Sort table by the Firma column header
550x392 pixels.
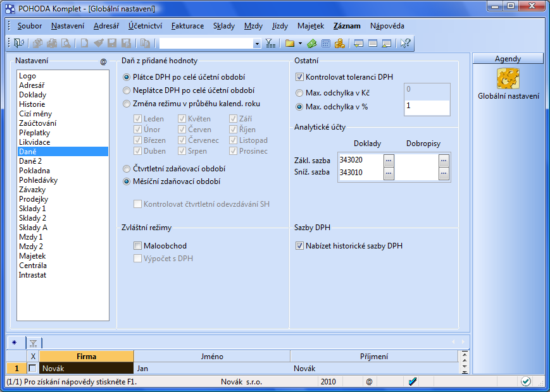(87, 356)
